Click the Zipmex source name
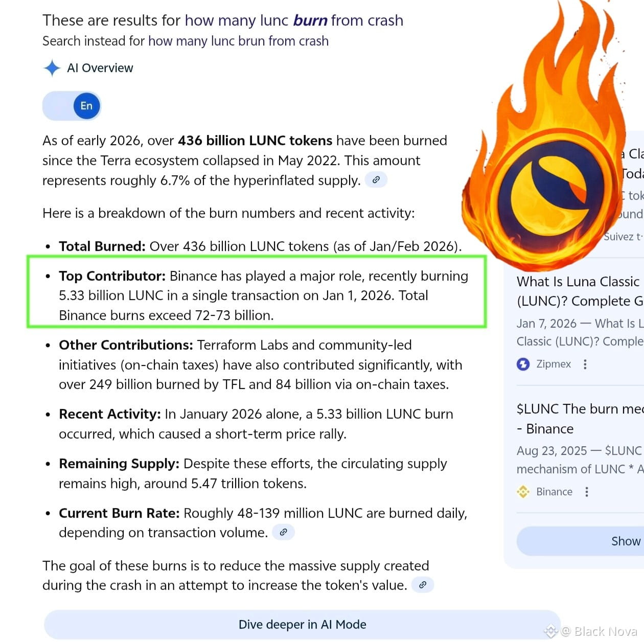 click(554, 364)
